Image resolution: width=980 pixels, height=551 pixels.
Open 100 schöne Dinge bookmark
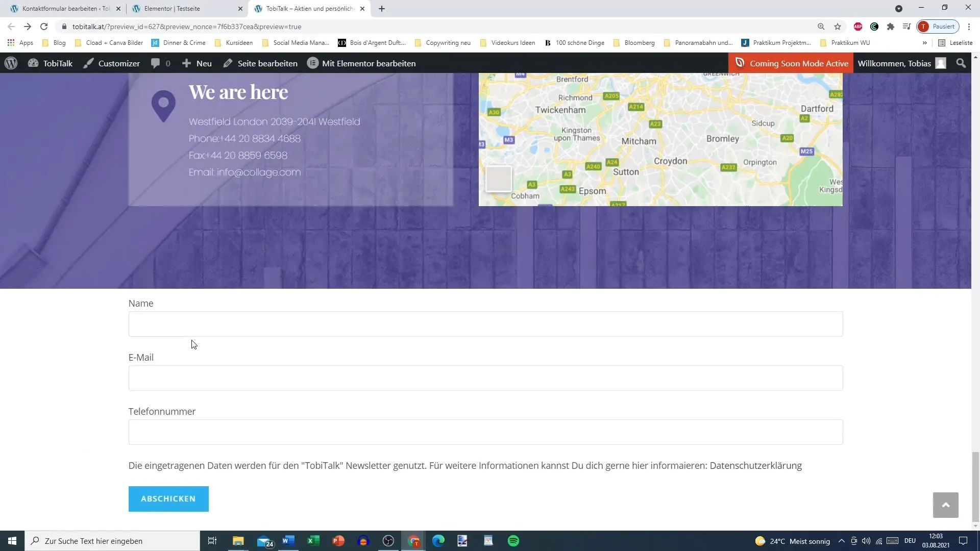574,43
